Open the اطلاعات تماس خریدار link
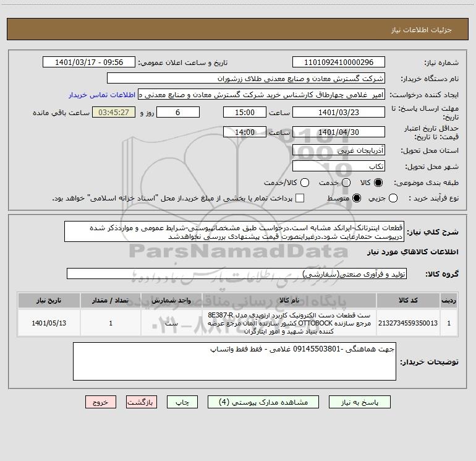This screenshot has height=461, width=476. click(102, 95)
